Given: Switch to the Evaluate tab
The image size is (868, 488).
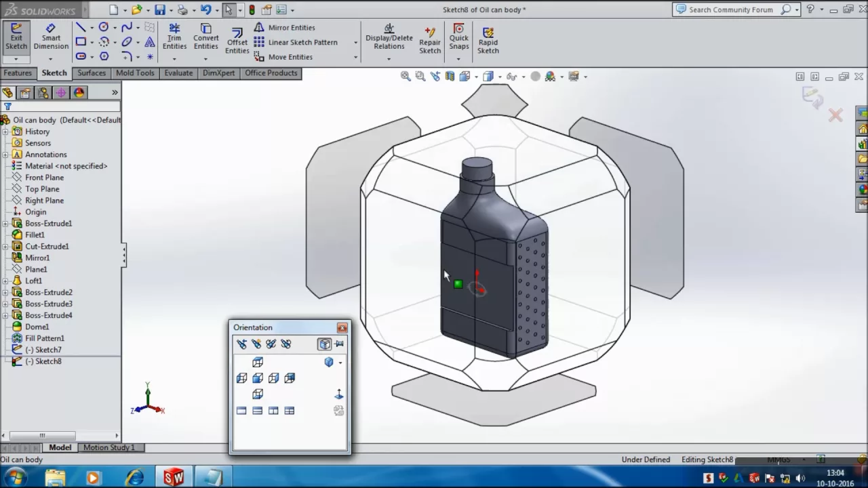Looking at the screenshot, I should [178, 73].
